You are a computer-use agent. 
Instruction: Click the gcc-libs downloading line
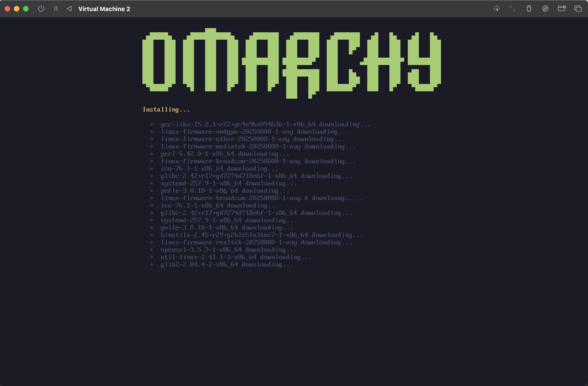(265, 124)
